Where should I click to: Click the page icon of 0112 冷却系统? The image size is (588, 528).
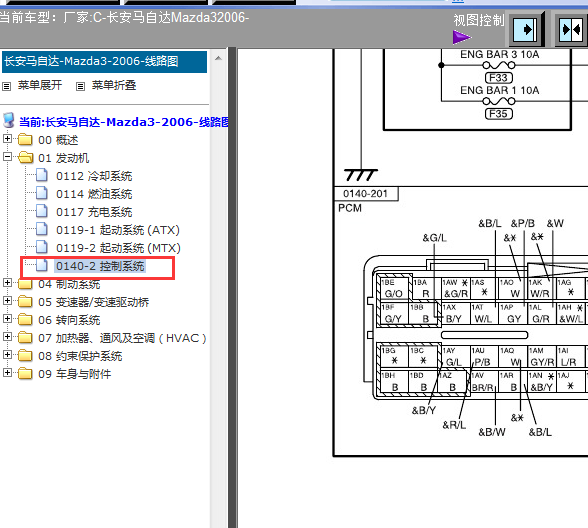(42, 175)
